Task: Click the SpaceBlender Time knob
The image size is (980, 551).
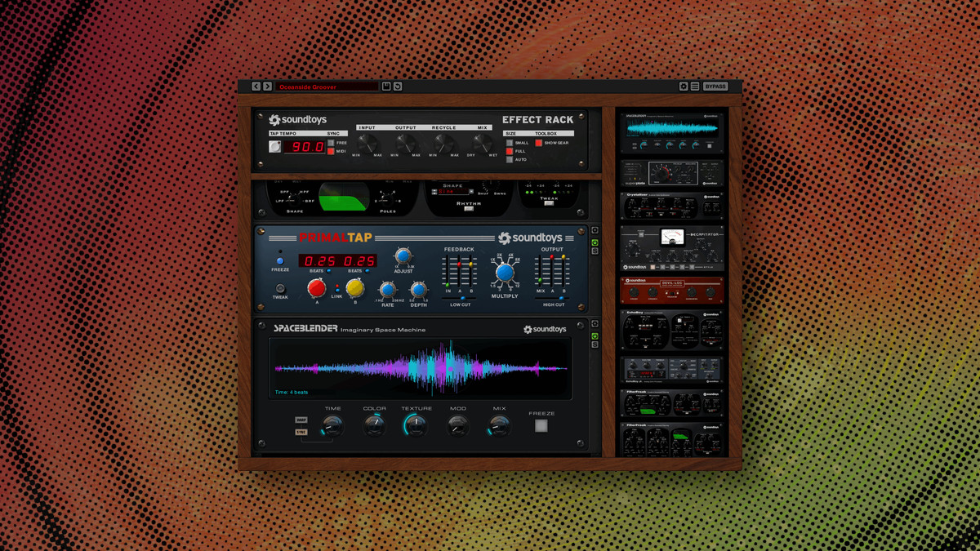Action: (x=332, y=425)
